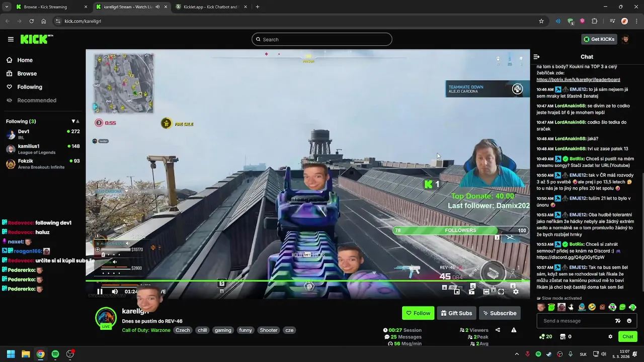Image resolution: width=644 pixels, height=362 pixels.
Task: Open Call of Duty: Warzone category
Action: [x=146, y=330]
